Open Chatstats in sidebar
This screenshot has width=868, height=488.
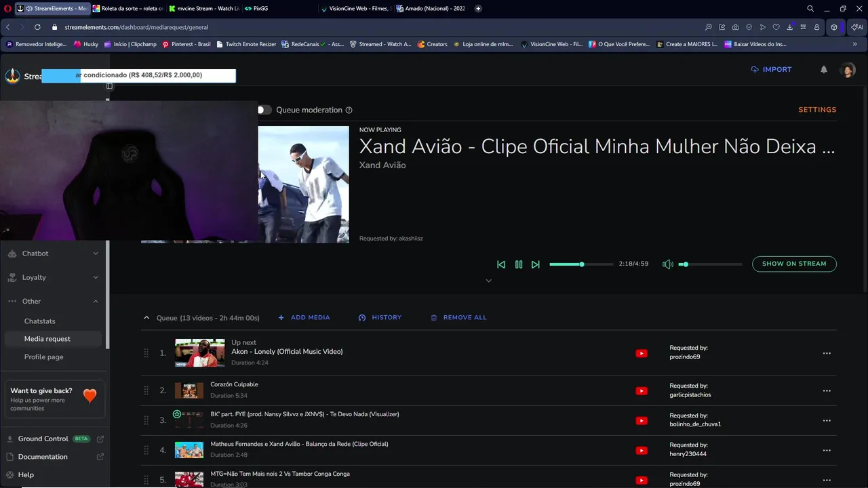point(40,321)
